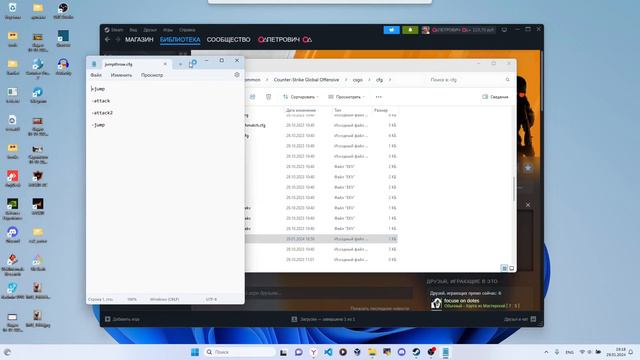
Task: Switch Explorer to large thumbnails view
Action: click(x=511, y=268)
